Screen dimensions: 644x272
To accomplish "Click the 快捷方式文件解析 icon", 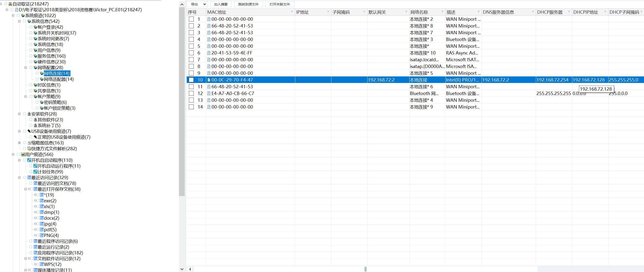I will [29, 149].
